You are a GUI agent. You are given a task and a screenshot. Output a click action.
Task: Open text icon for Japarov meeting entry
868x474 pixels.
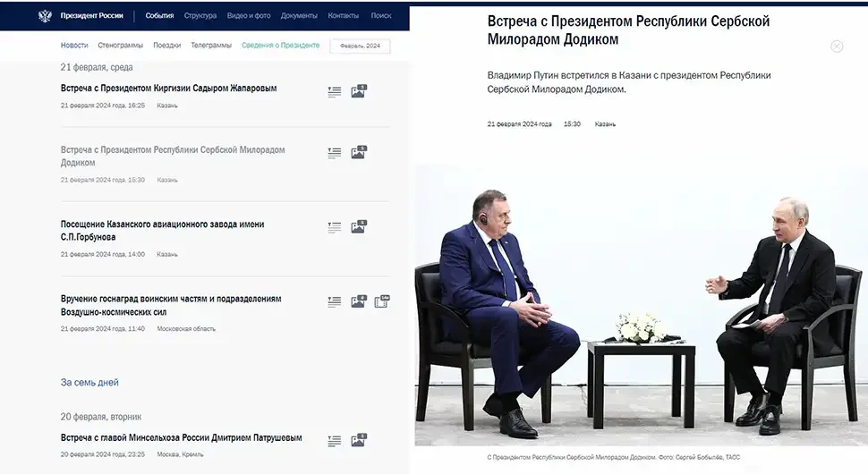335,92
